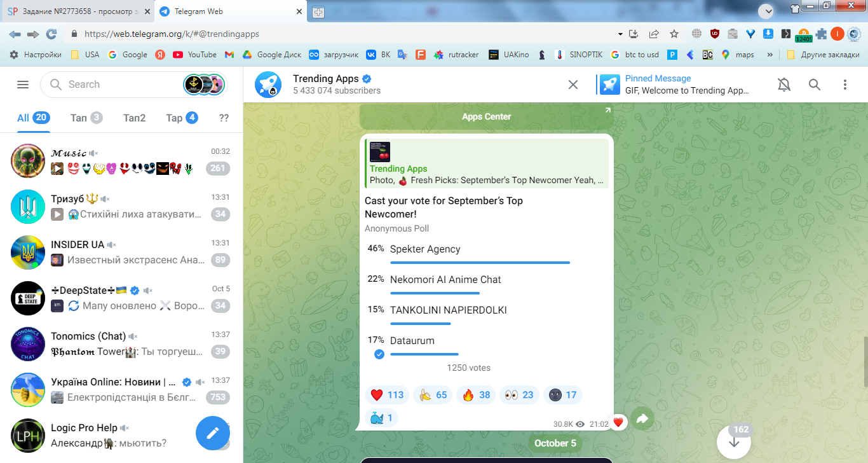Dismiss pinned message with X icon
This screenshot has width=868, height=463.
click(573, 85)
